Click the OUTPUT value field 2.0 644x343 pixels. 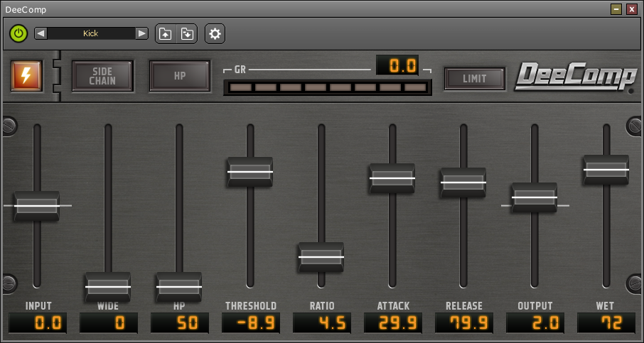pyautogui.click(x=535, y=323)
